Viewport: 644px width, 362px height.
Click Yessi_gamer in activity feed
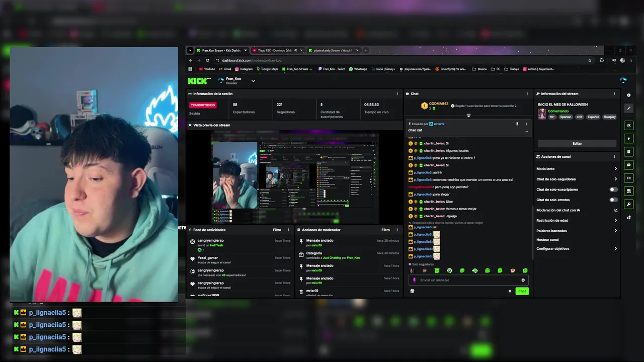point(208,258)
